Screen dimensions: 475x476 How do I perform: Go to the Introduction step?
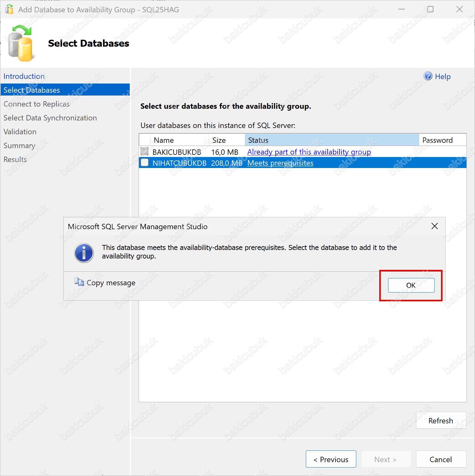24,76
